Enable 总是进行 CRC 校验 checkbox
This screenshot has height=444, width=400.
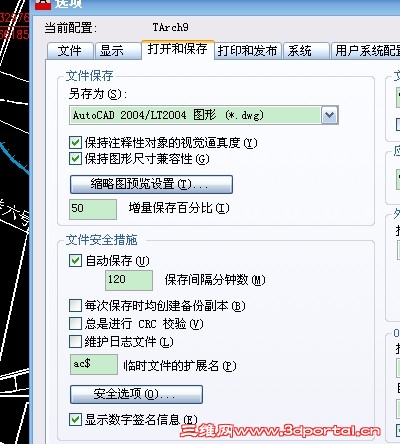click(75, 323)
